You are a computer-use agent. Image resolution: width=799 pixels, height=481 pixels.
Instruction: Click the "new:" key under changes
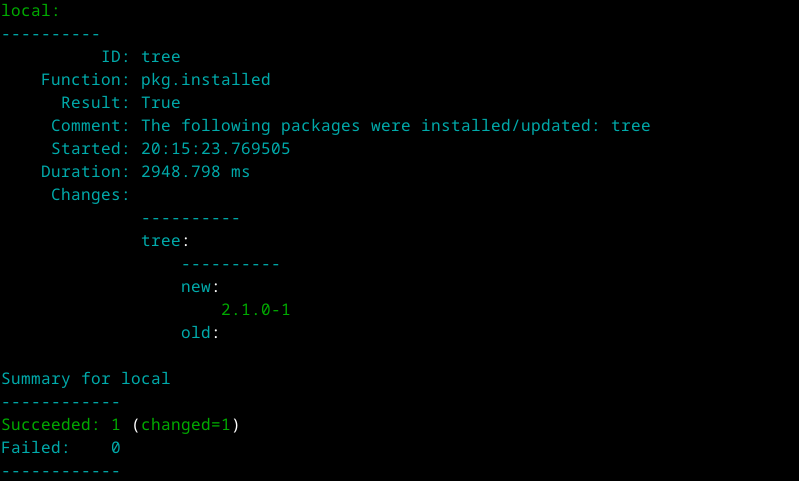click(x=200, y=287)
